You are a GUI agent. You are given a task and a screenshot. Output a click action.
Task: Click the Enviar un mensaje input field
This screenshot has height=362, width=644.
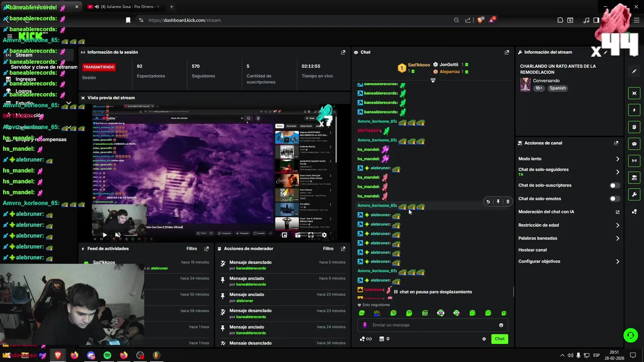point(433,325)
